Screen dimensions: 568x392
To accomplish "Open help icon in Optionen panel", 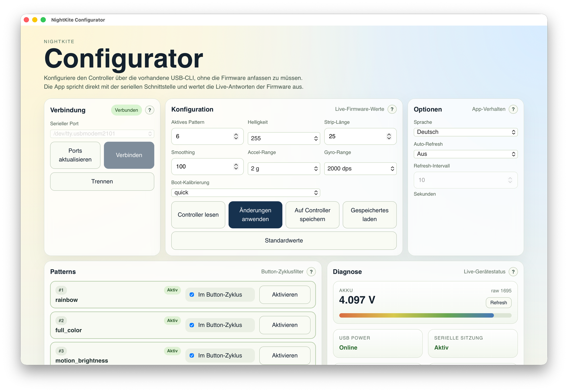I will [513, 109].
